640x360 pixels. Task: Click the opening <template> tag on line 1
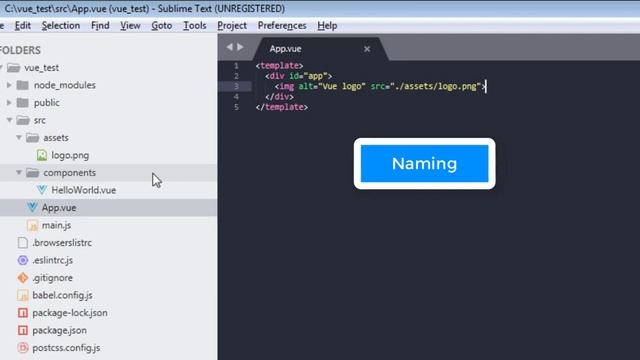(280, 66)
